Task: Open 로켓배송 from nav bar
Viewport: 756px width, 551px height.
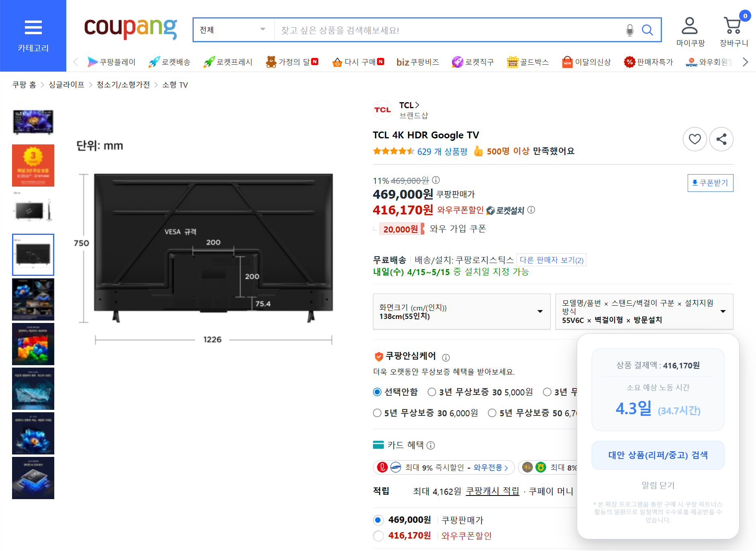Action: coord(170,62)
